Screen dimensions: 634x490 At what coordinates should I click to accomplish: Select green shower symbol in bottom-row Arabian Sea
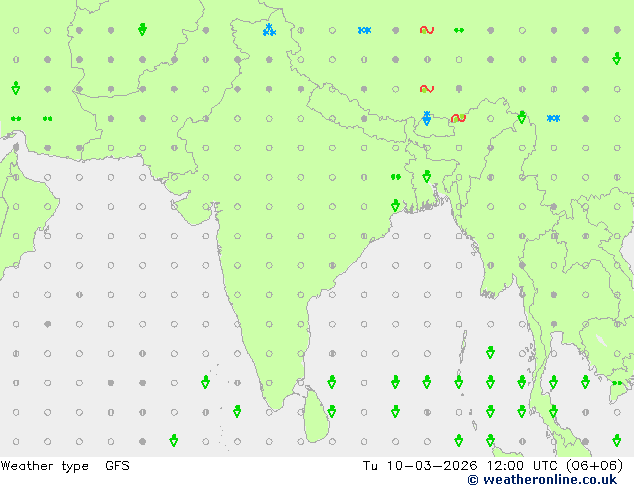click(x=174, y=441)
